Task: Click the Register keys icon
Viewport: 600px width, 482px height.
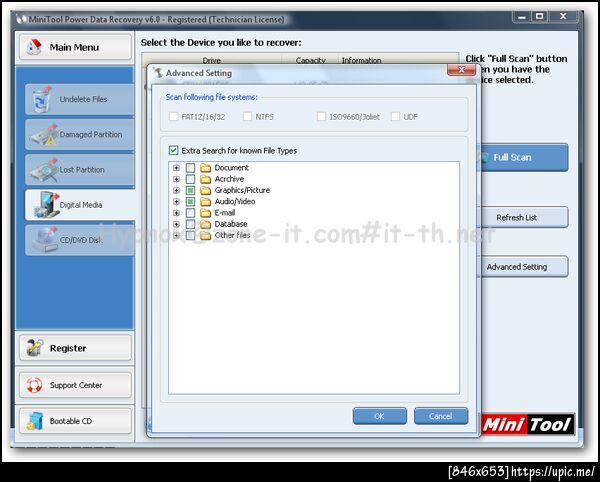Action: point(35,348)
